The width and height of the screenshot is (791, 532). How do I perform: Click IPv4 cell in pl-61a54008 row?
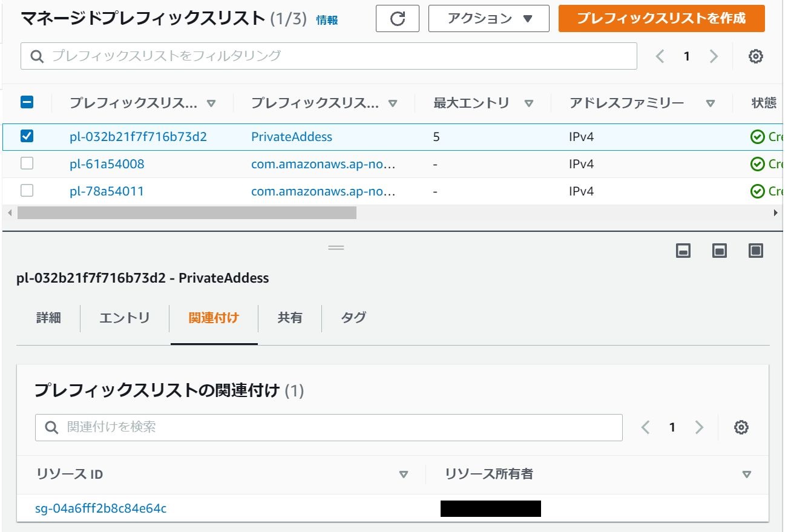click(x=582, y=164)
